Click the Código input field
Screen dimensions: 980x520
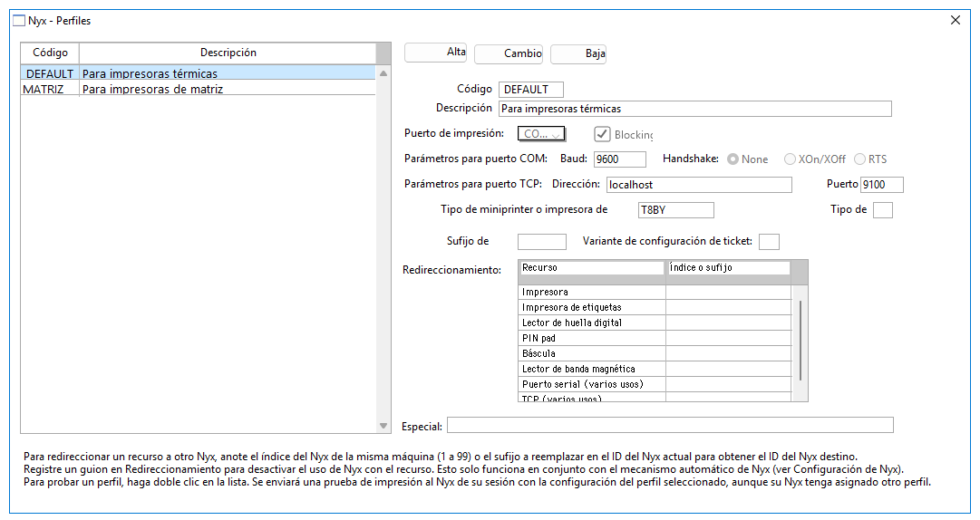coord(530,90)
